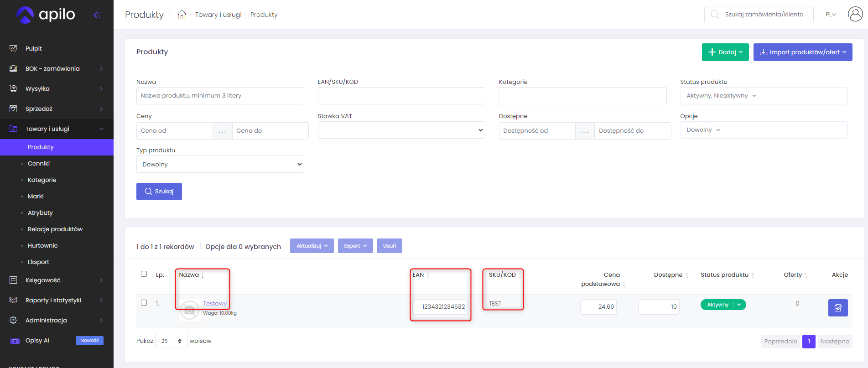Image resolution: width=868 pixels, height=368 pixels.
Task: Open the Hurtownie submenu item
Action: tap(43, 245)
